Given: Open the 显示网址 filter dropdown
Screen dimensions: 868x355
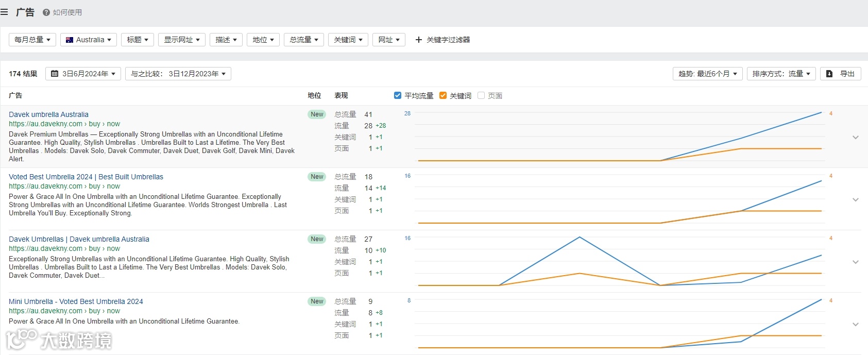Looking at the screenshot, I should (182, 40).
